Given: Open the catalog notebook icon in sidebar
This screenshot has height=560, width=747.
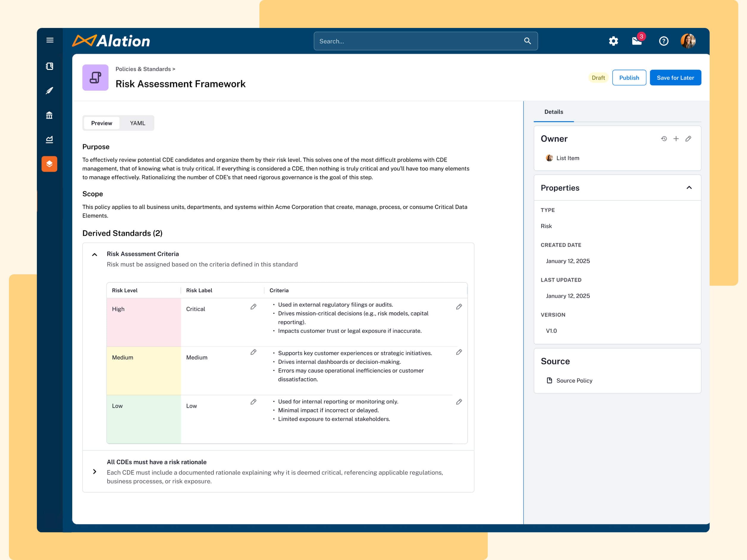Looking at the screenshot, I should tap(49, 67).
